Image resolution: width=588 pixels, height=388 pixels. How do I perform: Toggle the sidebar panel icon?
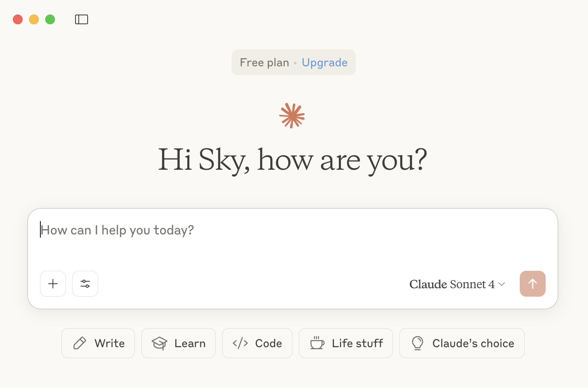click(82, 19)
